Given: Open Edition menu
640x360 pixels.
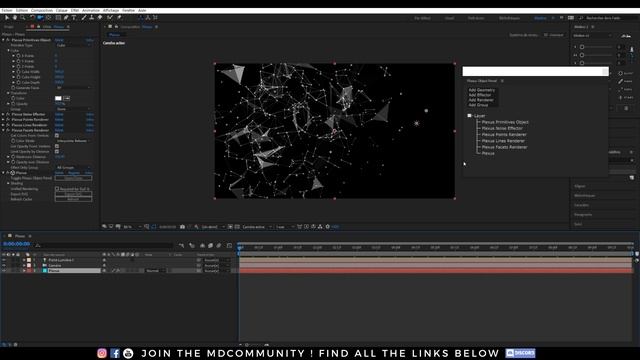Looking at the screenshot, I should (22, 11).
